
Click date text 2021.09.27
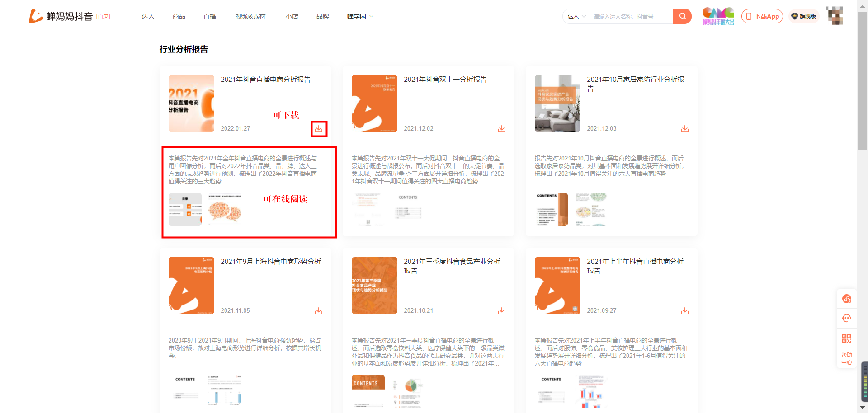pyautogui.click(x=602, y=311)
